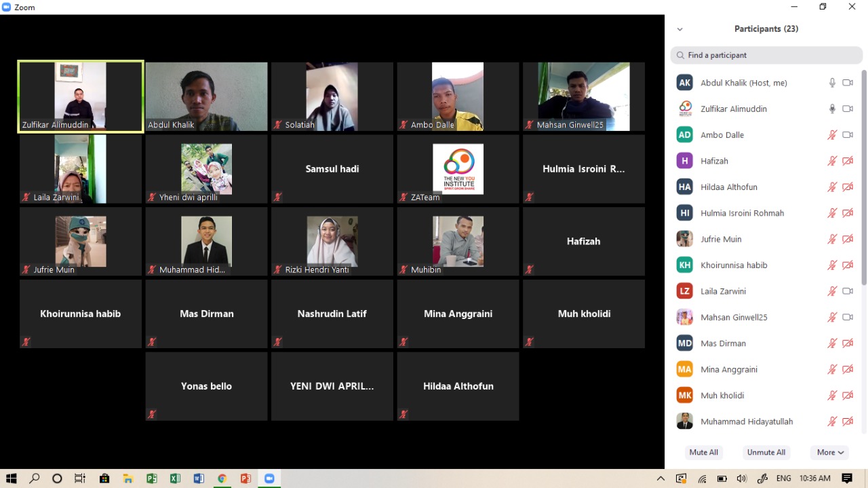Image resolution: width=868 pixels, height=488 pixels.
Task: Click the muted mic icon on Samsul hadi tile
Action: [277, 198]
